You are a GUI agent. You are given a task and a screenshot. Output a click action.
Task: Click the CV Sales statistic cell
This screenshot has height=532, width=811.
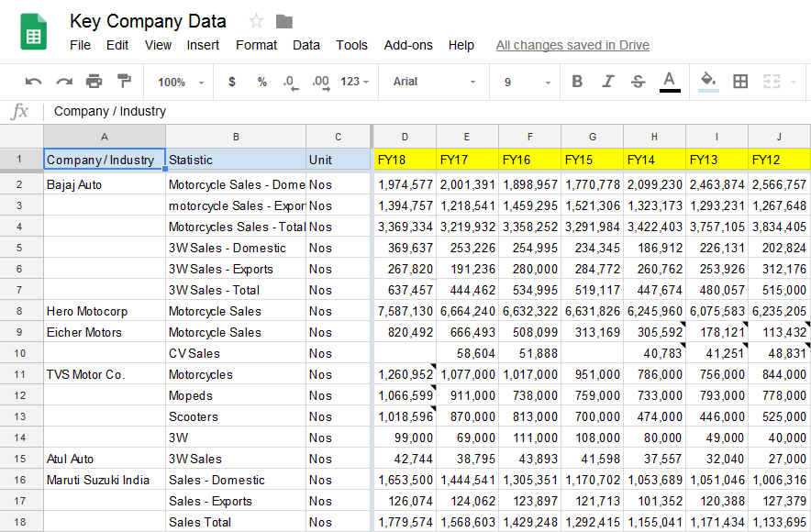click(x=236, y=353)
